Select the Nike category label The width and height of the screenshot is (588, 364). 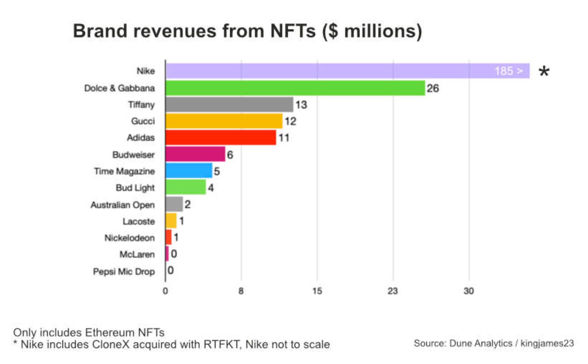click(x=145, y=71)
